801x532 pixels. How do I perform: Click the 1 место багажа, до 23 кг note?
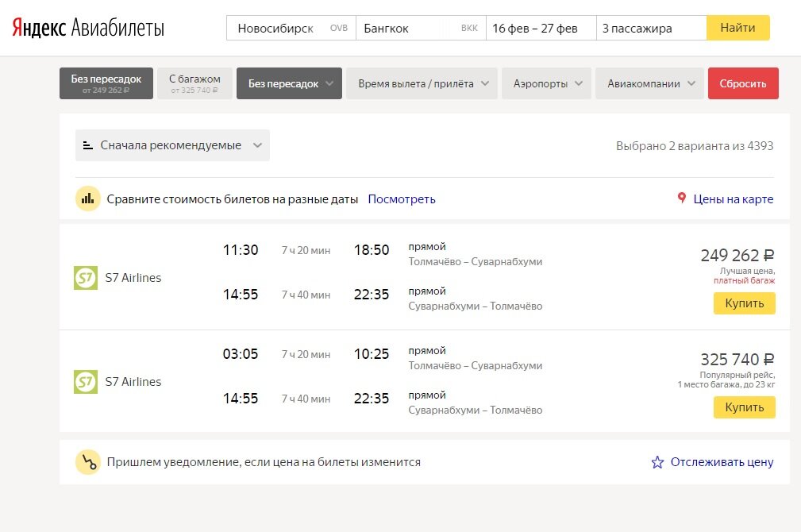[726, 384]
